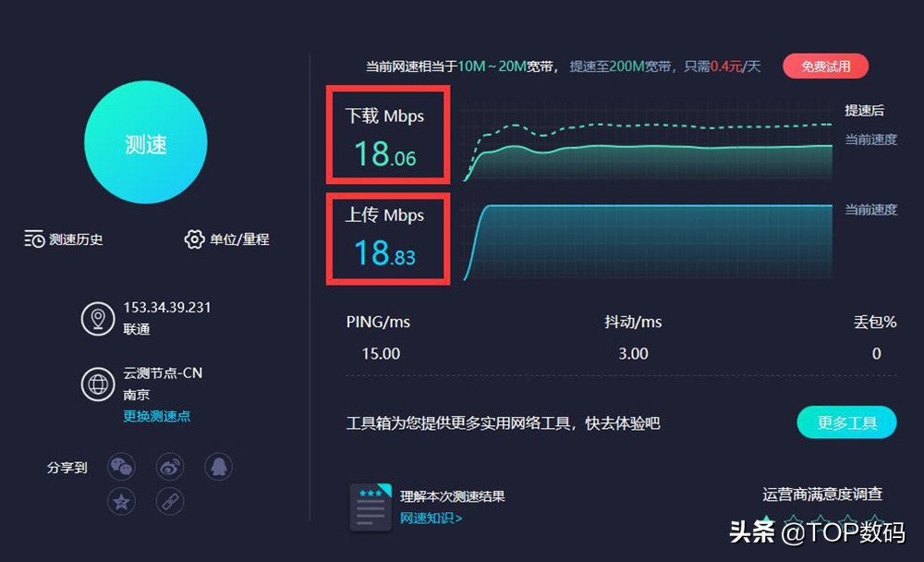
Task: Click the location pin beside the IP address
Action: [x=98, y=317]
